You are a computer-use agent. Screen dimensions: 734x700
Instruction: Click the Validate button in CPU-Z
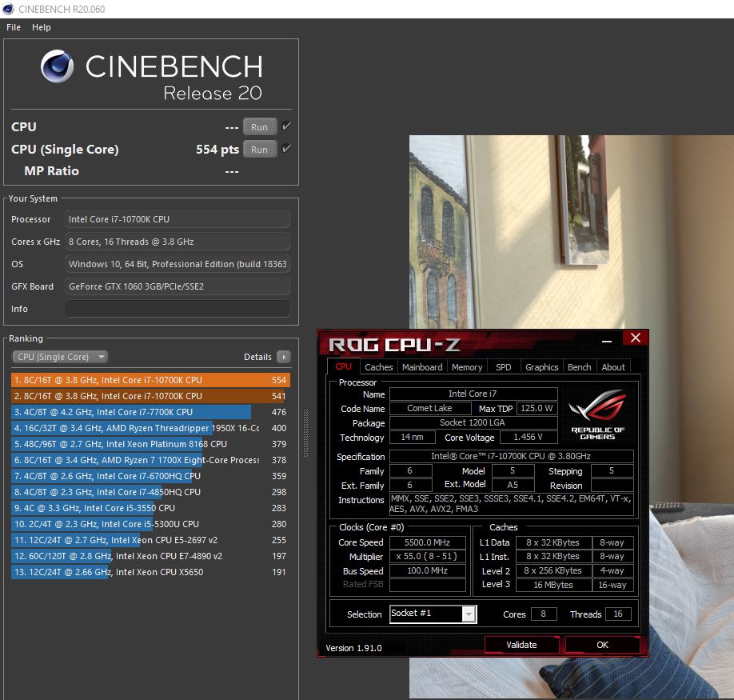coord(521,645)
